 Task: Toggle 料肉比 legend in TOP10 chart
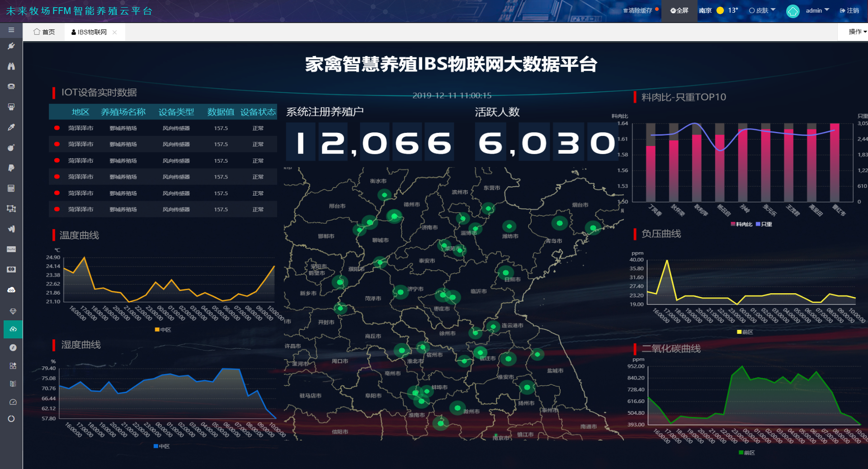[741, 224]
